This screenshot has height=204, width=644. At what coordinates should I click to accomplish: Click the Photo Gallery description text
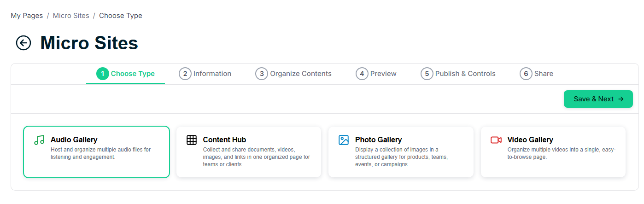(402, 157)
